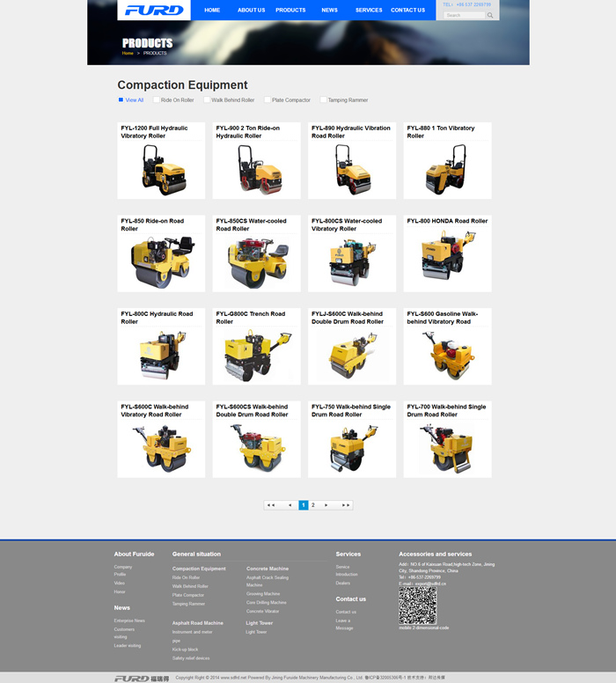This screenshot has height=683, width=616.
Task: Open the HOME menu item
Action: [212, 10]
